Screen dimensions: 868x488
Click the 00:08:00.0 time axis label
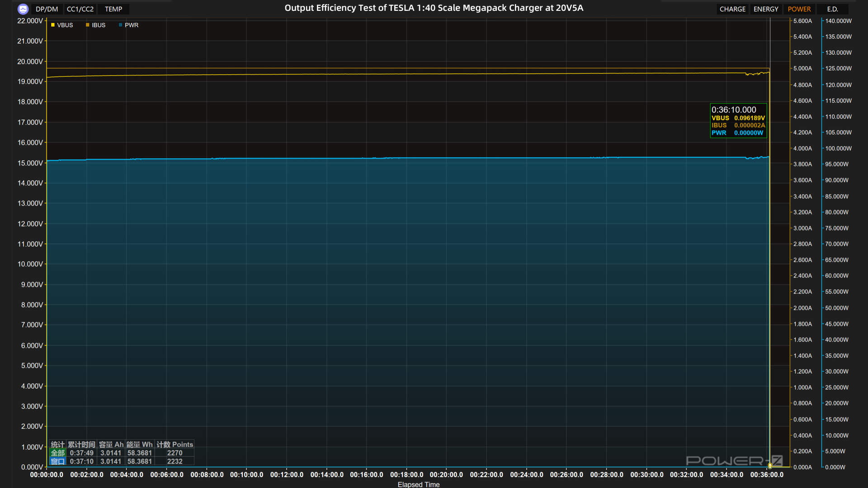point(207,474)
